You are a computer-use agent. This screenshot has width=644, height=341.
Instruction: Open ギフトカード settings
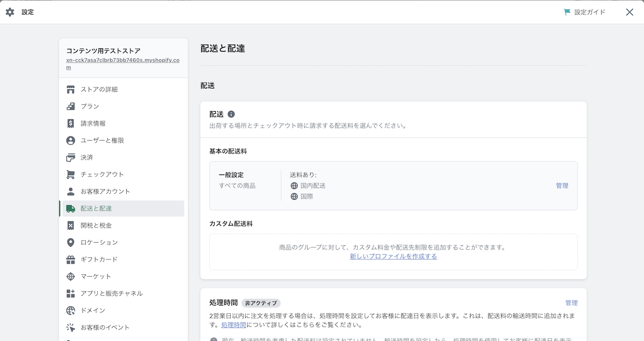pos(123,259)
